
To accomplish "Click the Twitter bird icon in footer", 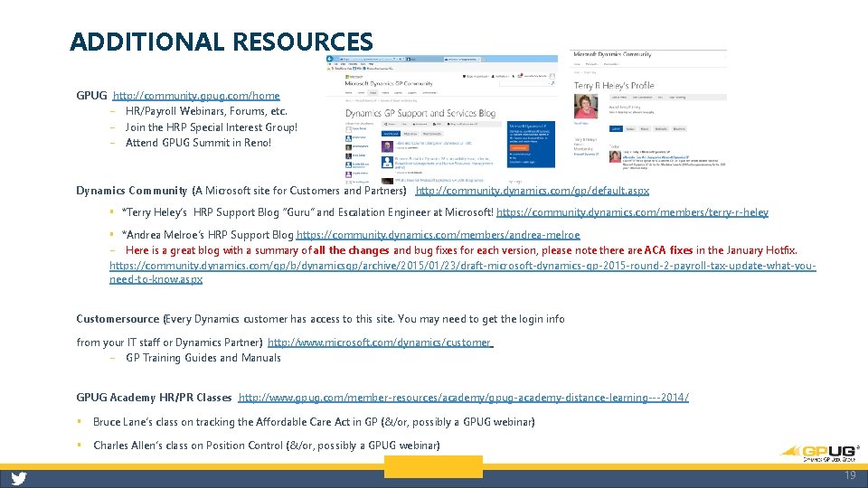I will click(19, 479).
